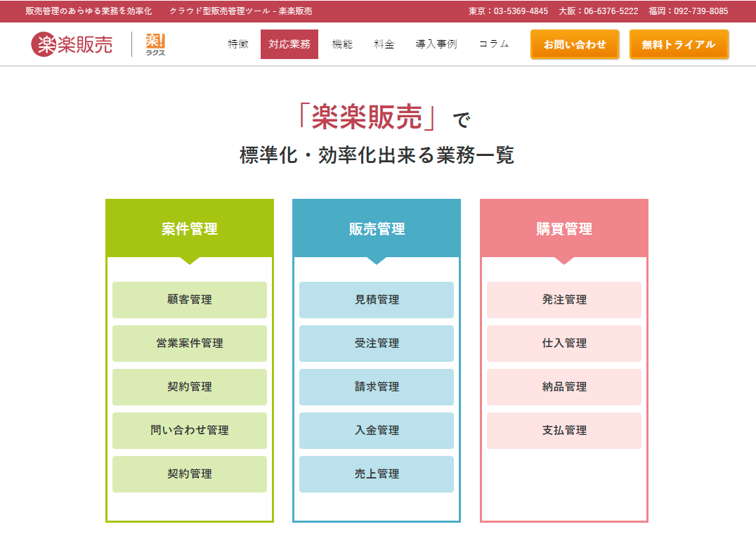Viewport: 756px width, 541px height.
Task: Click the Osaka phone number 06-6376-5222
Action: coord(611,11)
